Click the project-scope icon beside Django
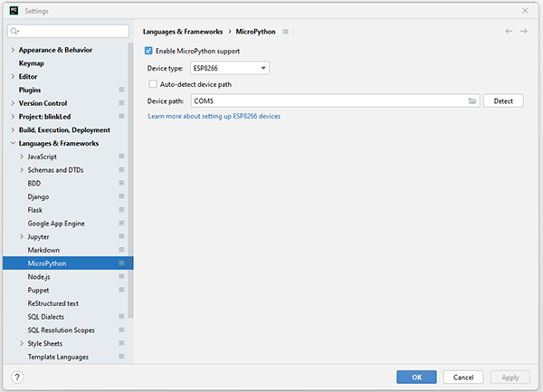Image resolution: width=543 pixels, height=392 pixels. [x=121, y=196]
